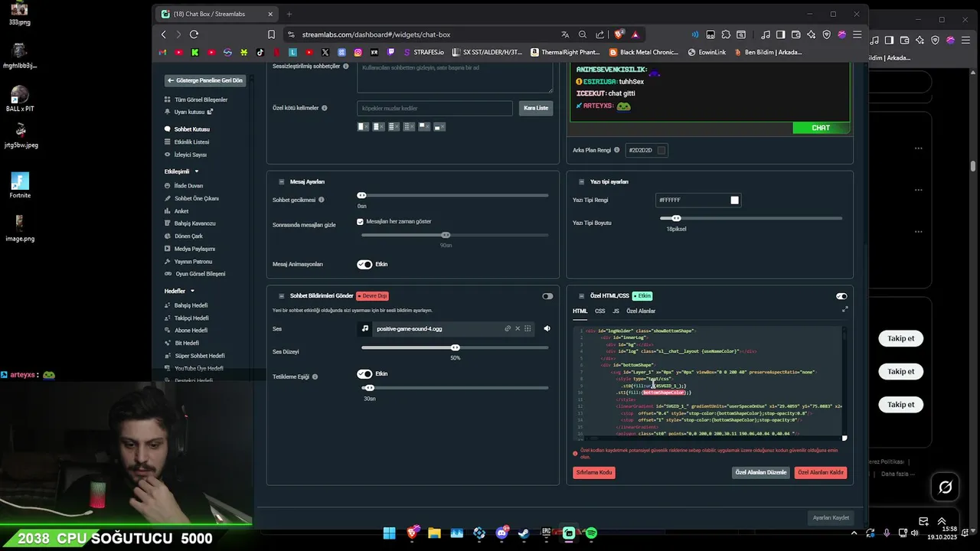Collapse the Etkileşimli sidebar section
The width and height of the screenshot is (980, 551).
pos(197,171)
